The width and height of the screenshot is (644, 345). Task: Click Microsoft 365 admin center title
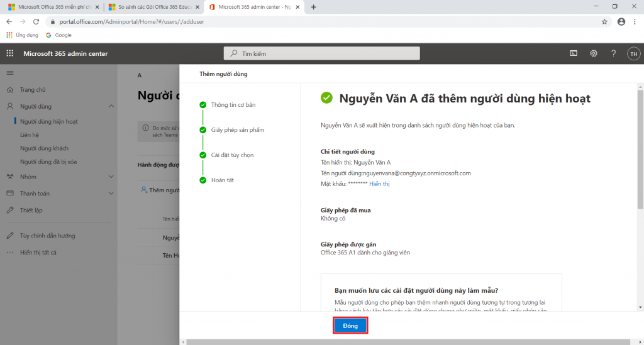65,53
